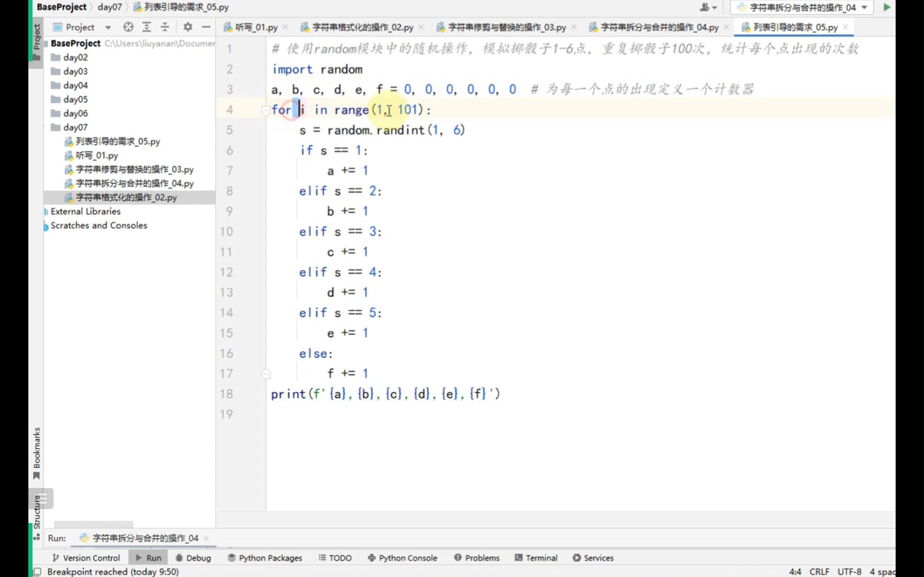Open the user account icon menu
924x577 pixels.
pos(708,7)
